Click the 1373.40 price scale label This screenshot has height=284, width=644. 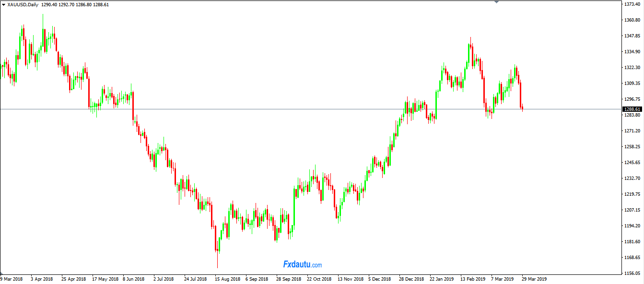click(x=633, y=4)
